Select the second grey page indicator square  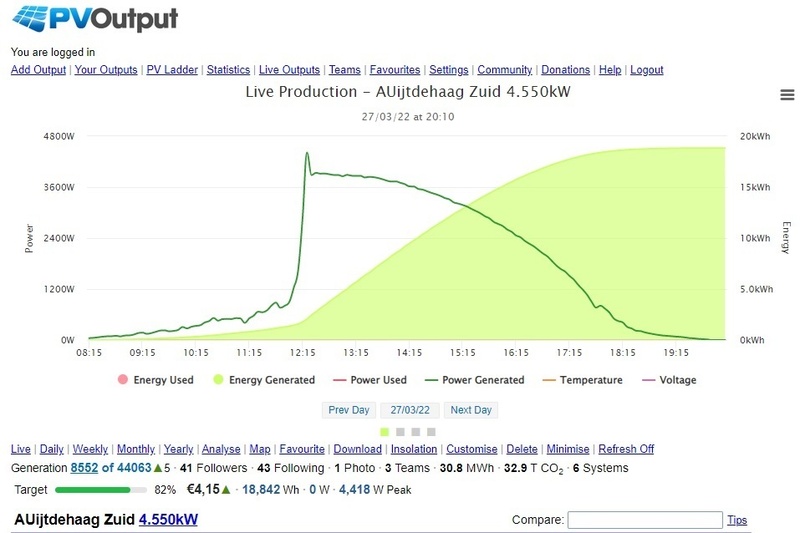click(x=416, y=432)
